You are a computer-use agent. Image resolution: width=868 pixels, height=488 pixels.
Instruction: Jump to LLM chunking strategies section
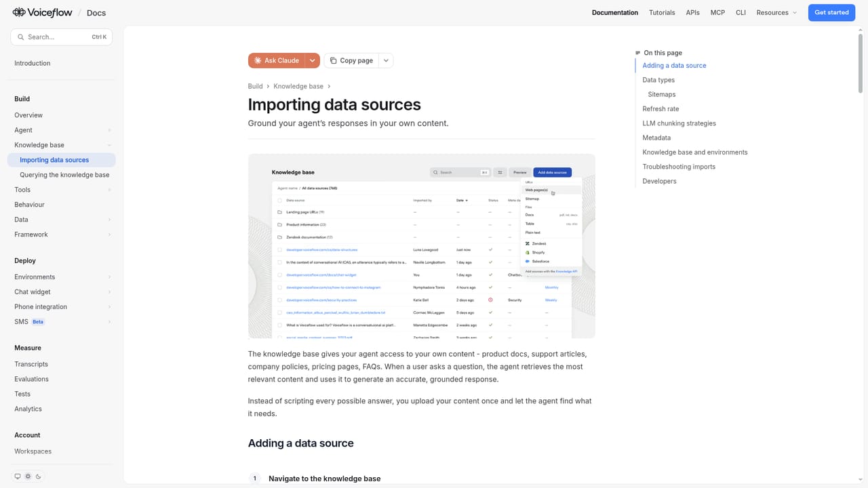coord(679,123)
